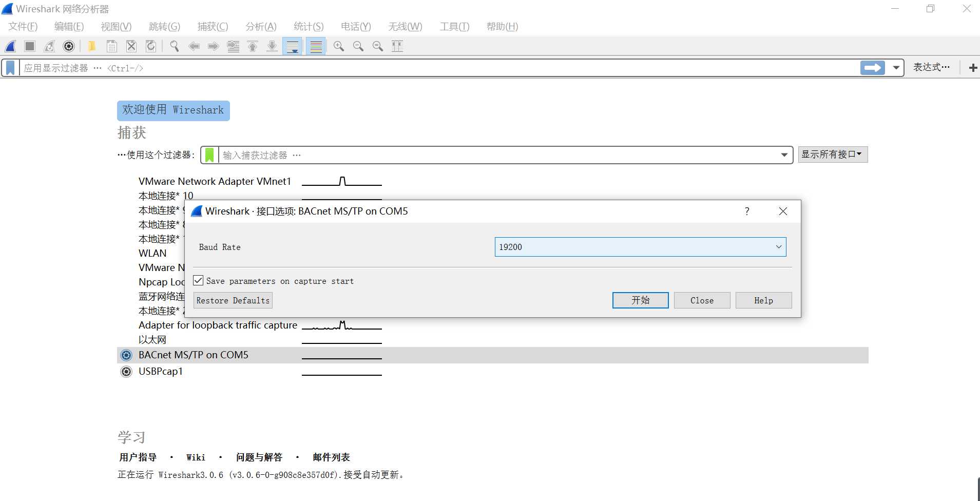Viewport: 980px width, 501px height.
Task: Click the zoom out icon
Action: point(358,46)
